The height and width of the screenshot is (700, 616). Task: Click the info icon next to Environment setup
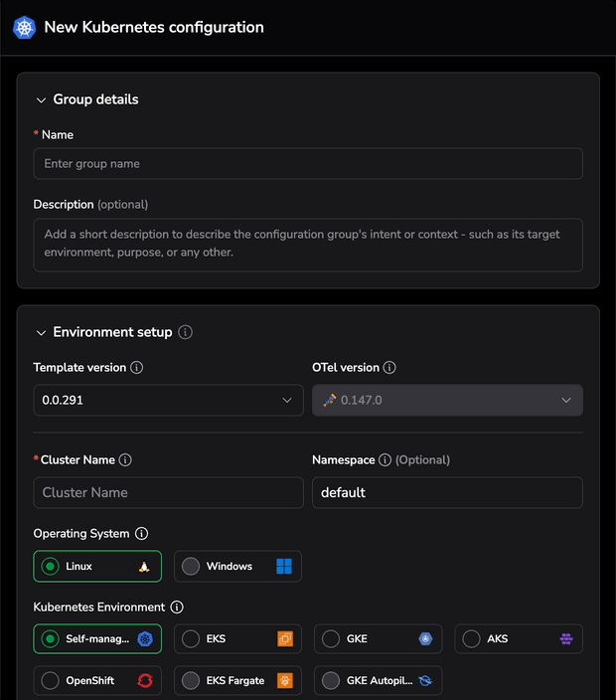[186, 332]
